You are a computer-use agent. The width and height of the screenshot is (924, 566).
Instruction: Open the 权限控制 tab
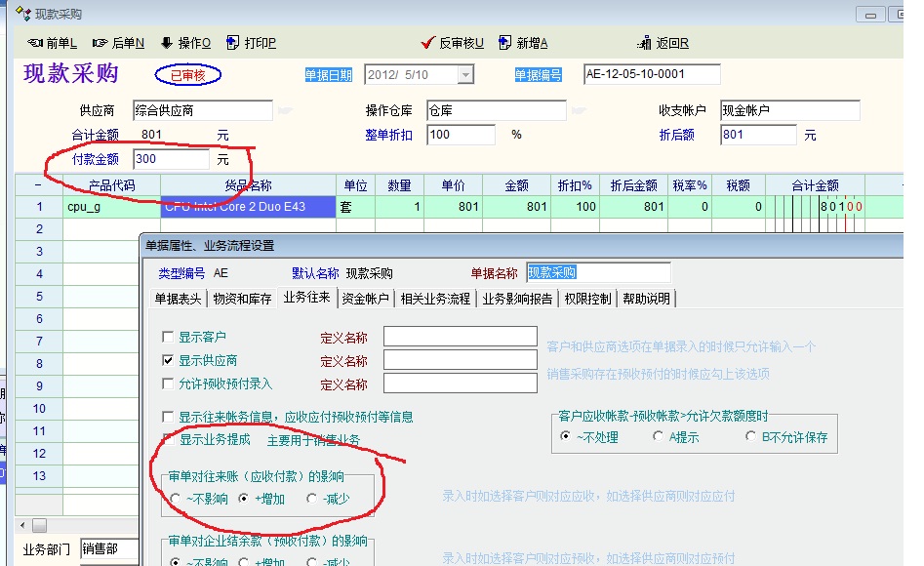[x=587, y=299]
